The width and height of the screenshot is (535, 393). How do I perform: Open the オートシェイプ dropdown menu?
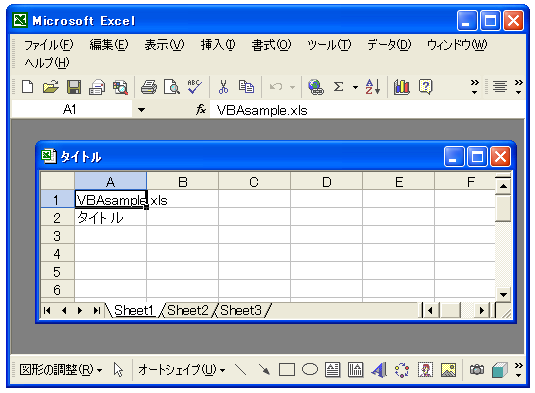pyautogui.click(x=182, y=370)
